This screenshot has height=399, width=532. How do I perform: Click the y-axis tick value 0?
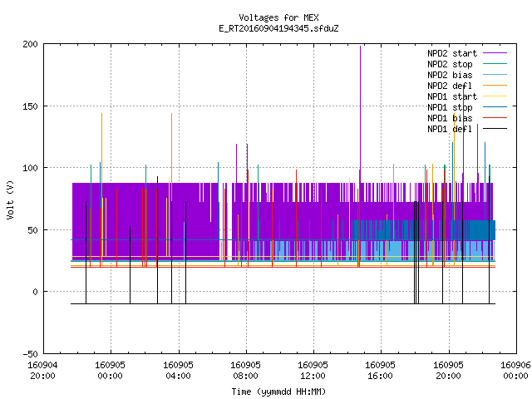[x=35, y=292]
